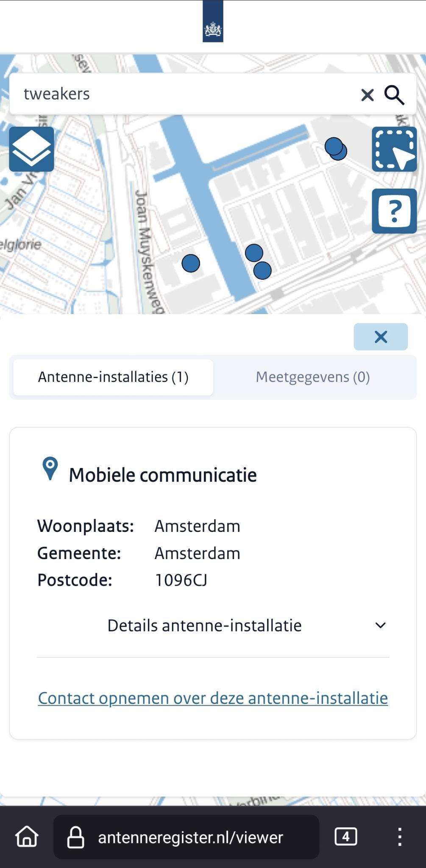This screenshot has width=426, height=868.
Task: Switch to Meetgegevens tab
Action: (313, 377)
